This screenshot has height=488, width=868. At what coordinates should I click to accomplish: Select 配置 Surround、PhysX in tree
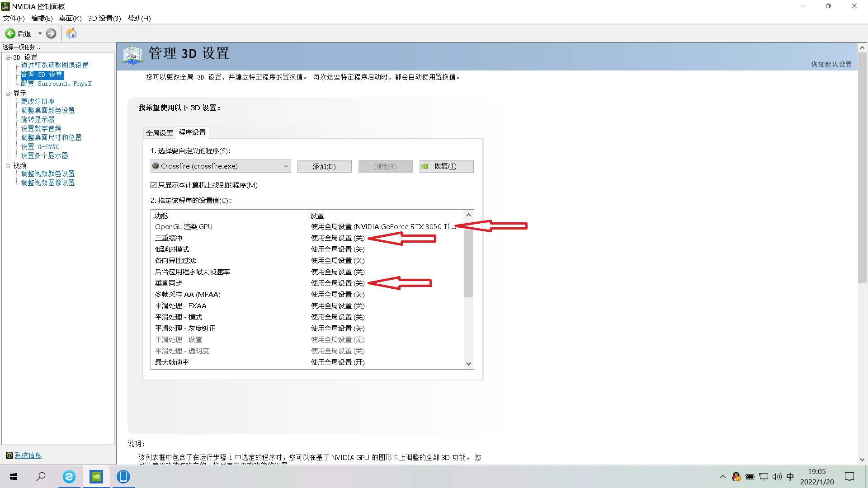(x=56, y=84)
